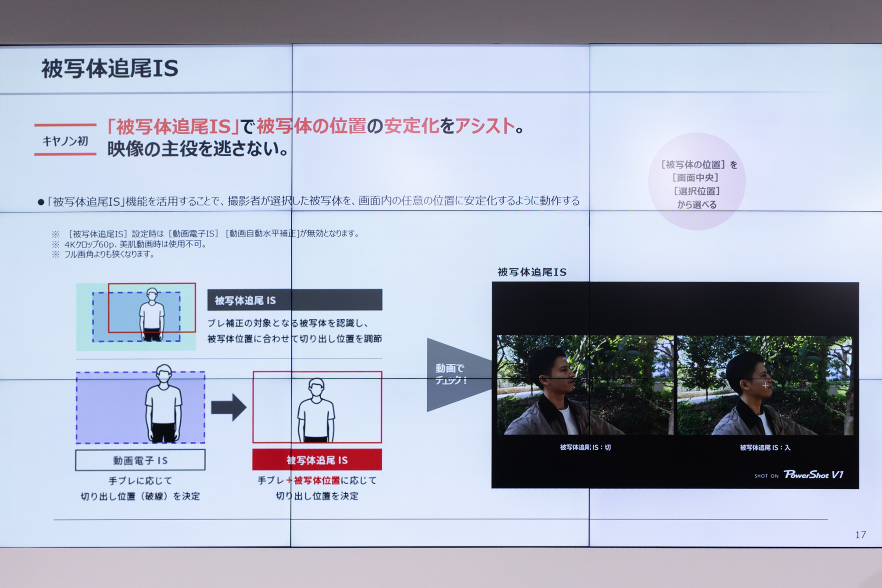This screenshot has width=882, height=588.
Task: Click the 被写体追尾IS label above the video
Action: (x=532, y=272)
